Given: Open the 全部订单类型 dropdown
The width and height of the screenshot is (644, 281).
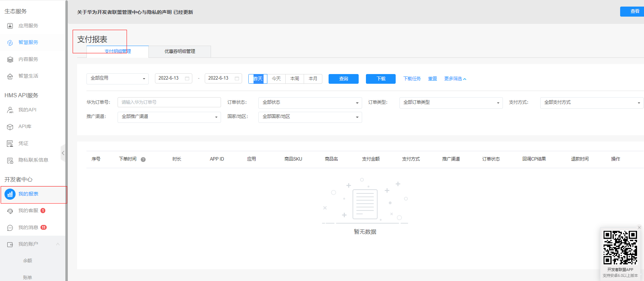Looking at the screenshot, I should 451,103.
